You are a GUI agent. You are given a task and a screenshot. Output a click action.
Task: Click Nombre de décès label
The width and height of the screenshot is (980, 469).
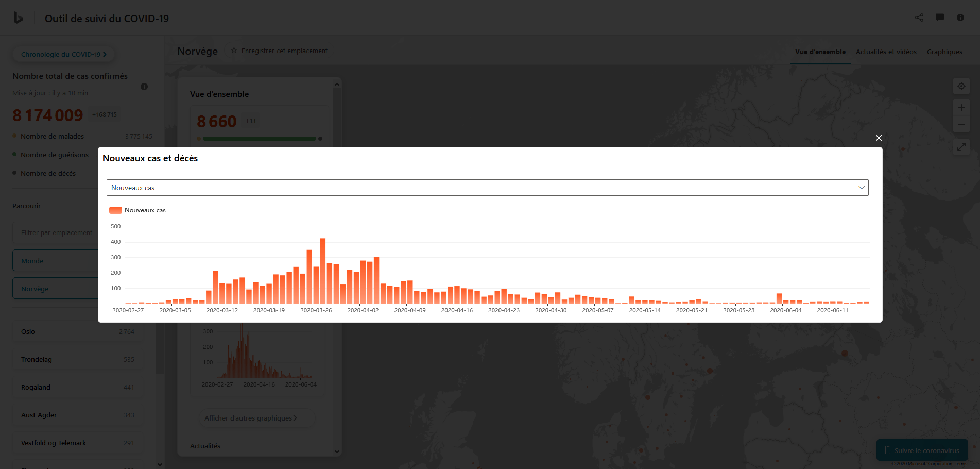click(x=48, y=174)
